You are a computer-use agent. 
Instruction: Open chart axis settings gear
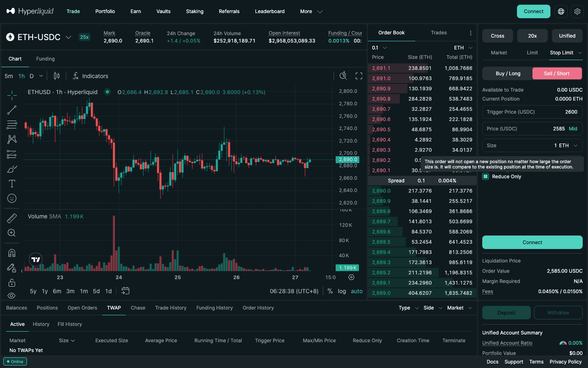(x=351, y=277)
